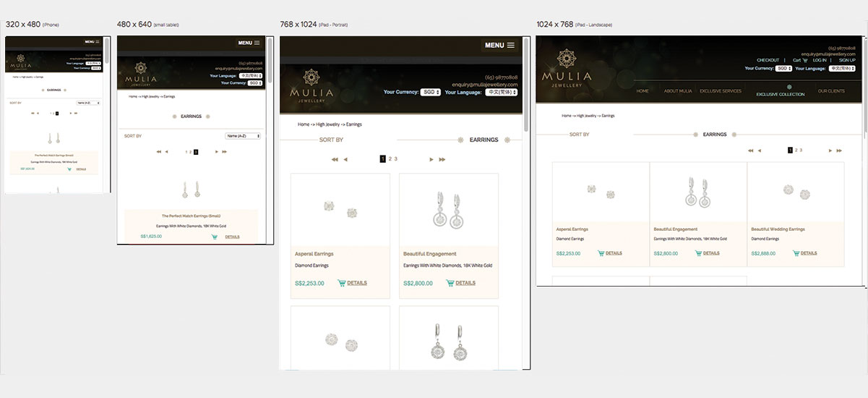Open Name (A-Z) sort dropdown in iPhone preview
Screen dimensions: 868x398
(x=88, y=103)
